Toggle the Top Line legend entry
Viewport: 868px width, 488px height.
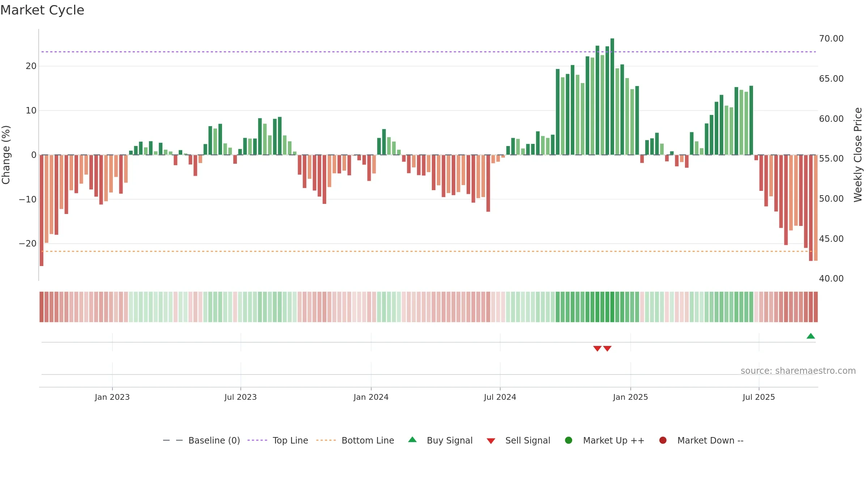(x=277, y=440)
